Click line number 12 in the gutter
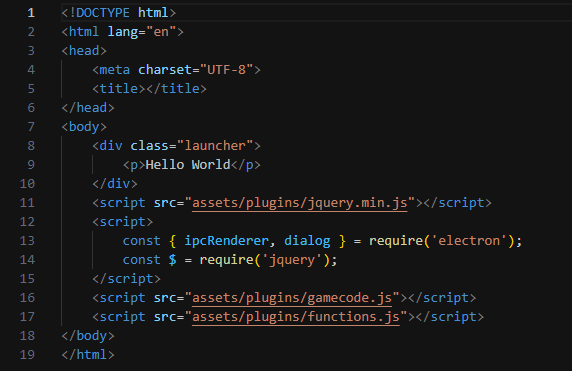The image size is (572, 371). click(x=27, y=222)
